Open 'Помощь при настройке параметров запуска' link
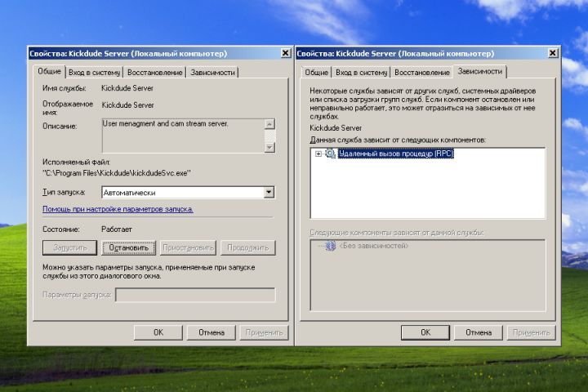588x392 pixels. click(118, 209)
